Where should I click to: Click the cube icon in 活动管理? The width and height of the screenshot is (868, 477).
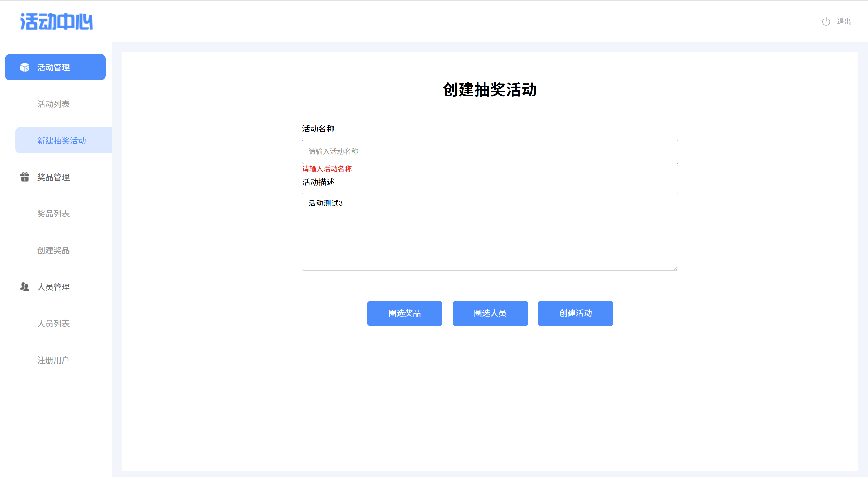click(x=25, y=67)
